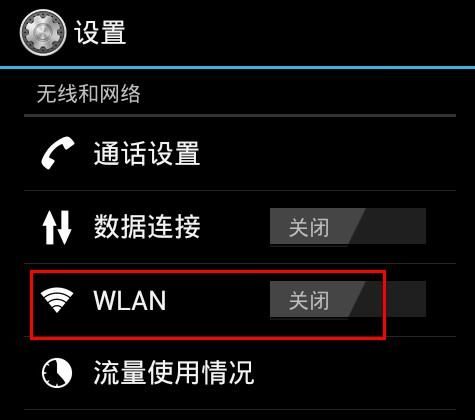Click the data usage clock icon
Screen dimensions: 475x420
(x=57, y=373)
